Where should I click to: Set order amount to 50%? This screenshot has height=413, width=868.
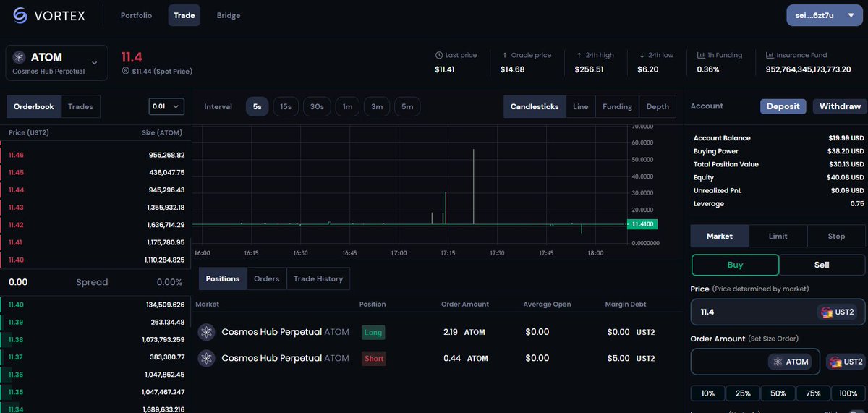click(778, 393)
